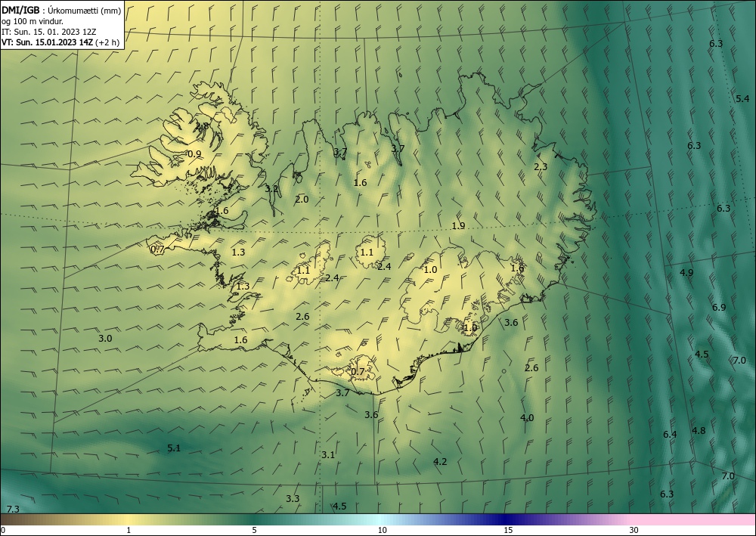Click the color scale label 10

tap(382, 530)
